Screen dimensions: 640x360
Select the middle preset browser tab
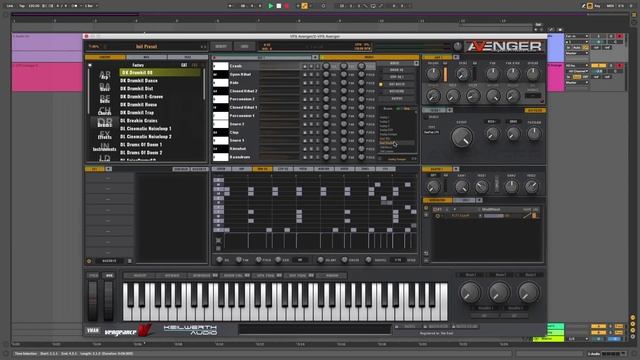point(146,57)
